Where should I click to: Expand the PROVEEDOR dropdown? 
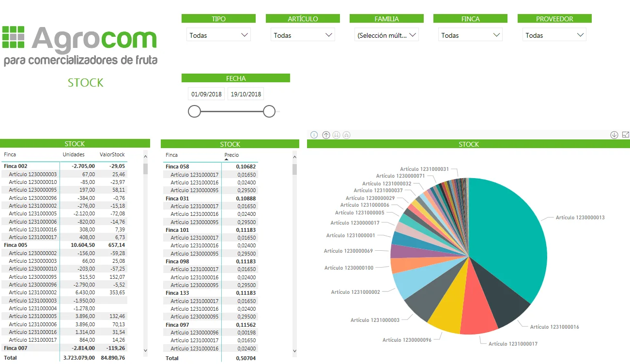pos(554,35)
